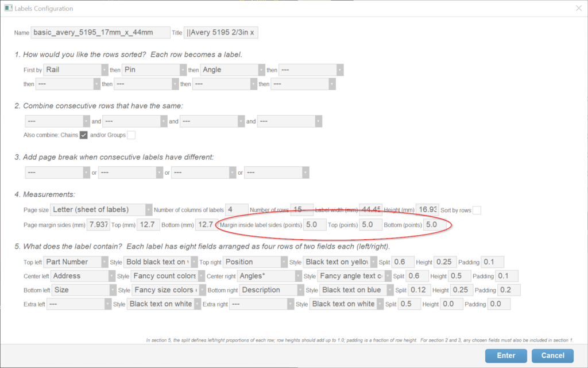Toggle the Chains combine checkbox
588x368 pixels.
83,135
